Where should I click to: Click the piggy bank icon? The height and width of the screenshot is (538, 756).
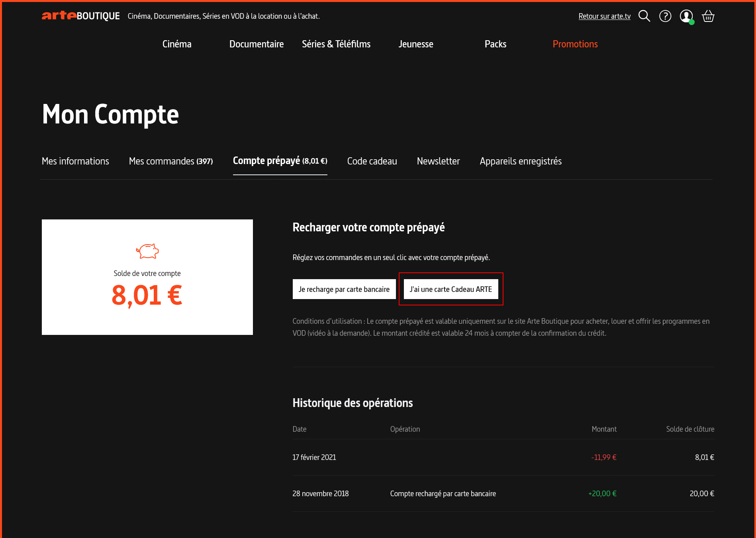pyautogui.click(x=147, y=251)
